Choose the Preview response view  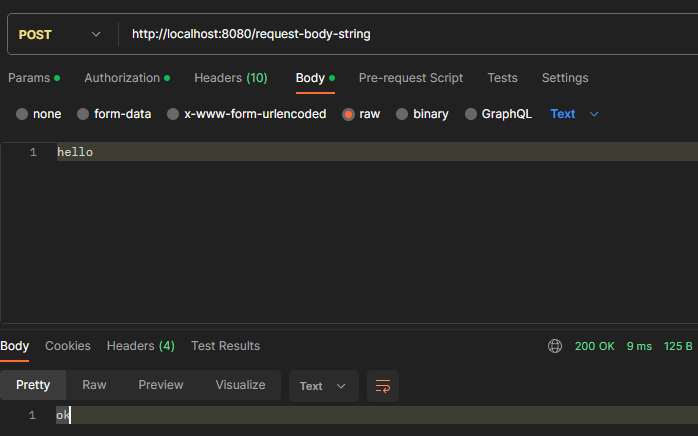point(161,385)
